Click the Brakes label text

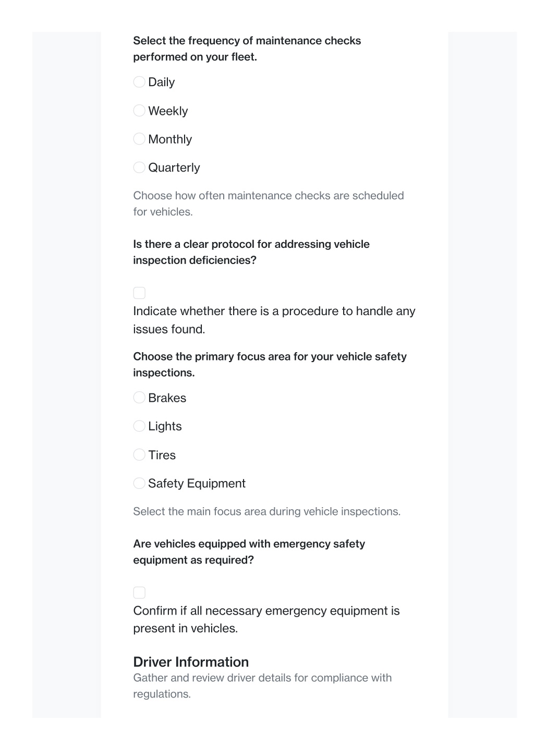coord(167,398)
